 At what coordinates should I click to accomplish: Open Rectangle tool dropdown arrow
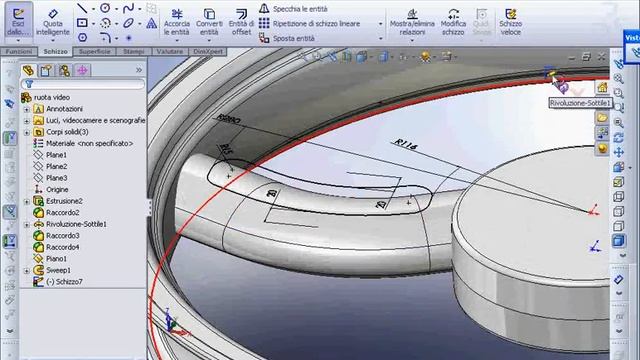(x=93, y=24)
